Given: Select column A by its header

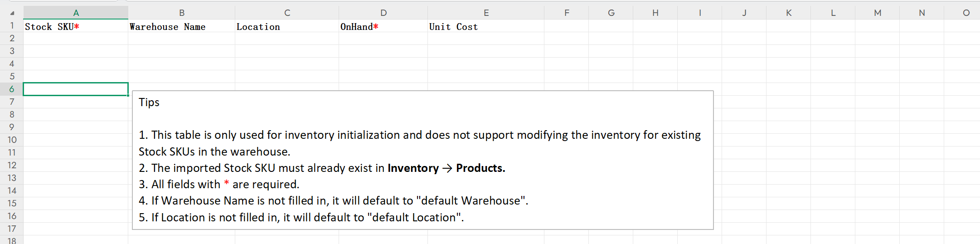Looking at the screenshot, I should [76, 13].
